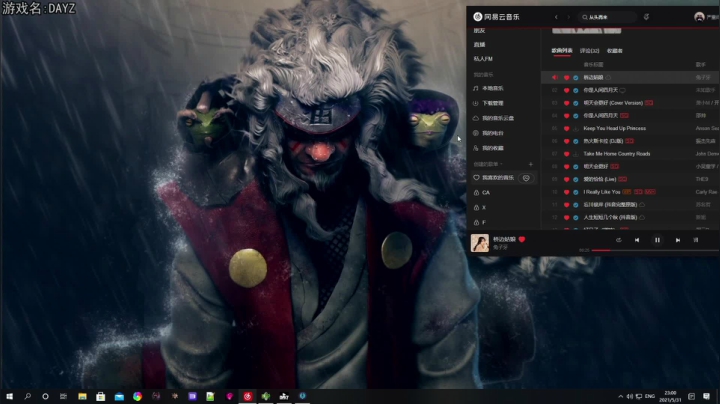Open the Windows notification center
720x404 pixels.
pos(706,396)
